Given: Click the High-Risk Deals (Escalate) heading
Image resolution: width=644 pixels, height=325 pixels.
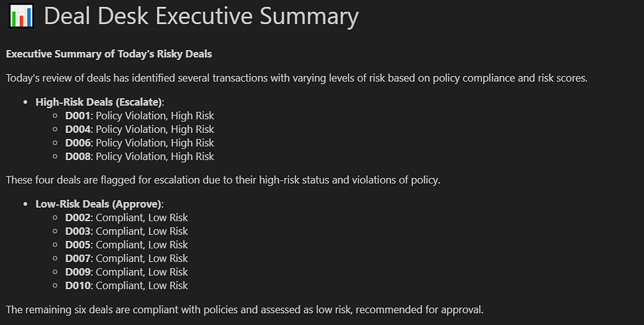Looking at the screenshot, I should (x=100, y=102).
